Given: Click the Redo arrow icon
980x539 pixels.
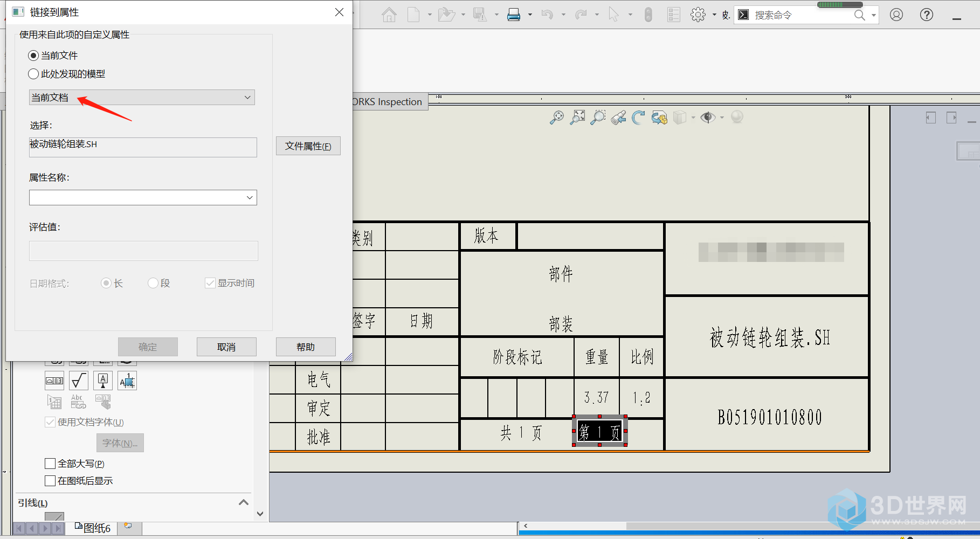Looking at the screenshot, I should [x=581, y=15].
